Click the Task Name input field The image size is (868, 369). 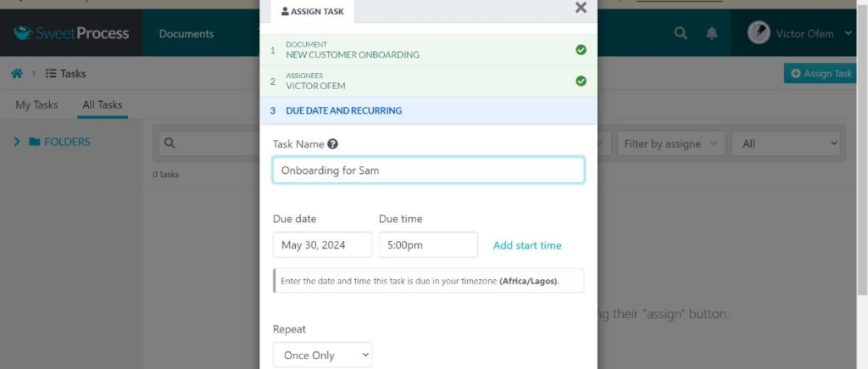[428, 170]
